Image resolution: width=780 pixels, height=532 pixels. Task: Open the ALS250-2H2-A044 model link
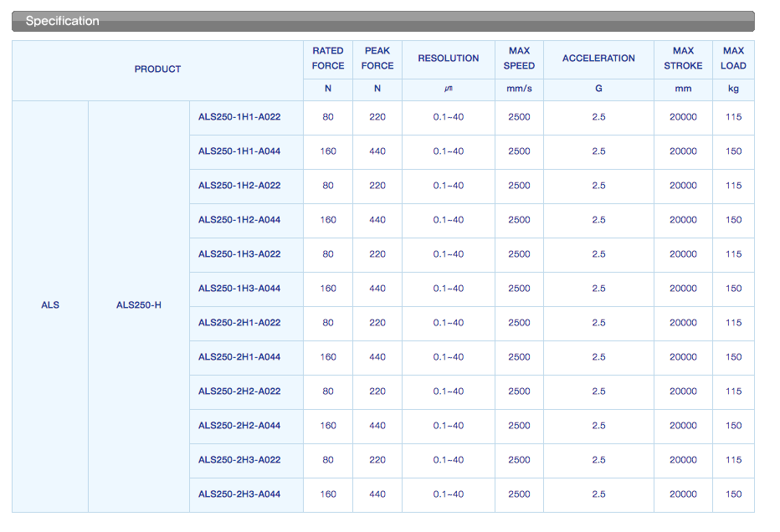click(239, 426)
